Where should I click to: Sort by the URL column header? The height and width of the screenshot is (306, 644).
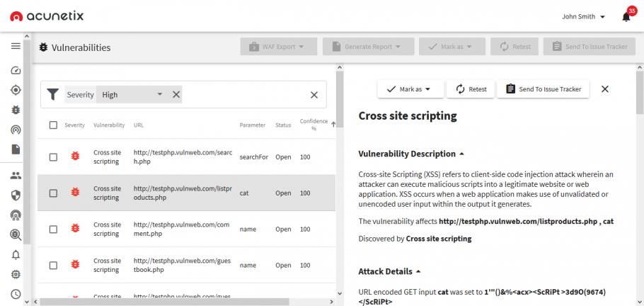[139, 125]
